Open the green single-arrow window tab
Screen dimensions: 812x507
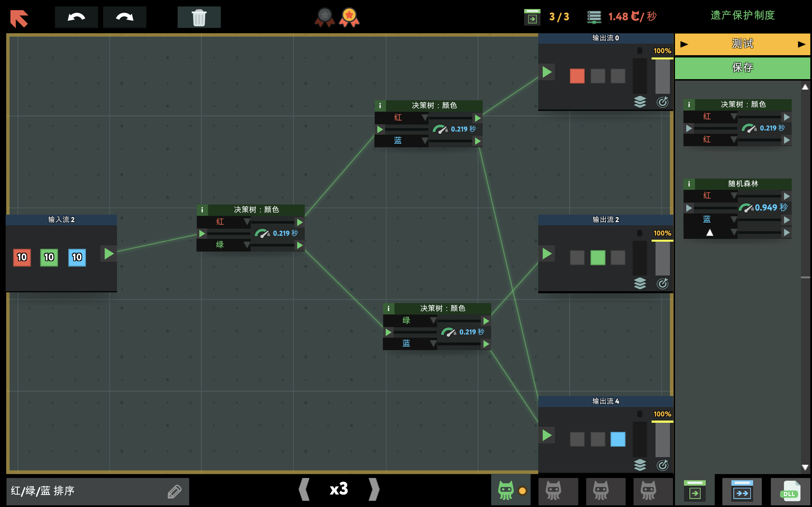pos(694,492)
